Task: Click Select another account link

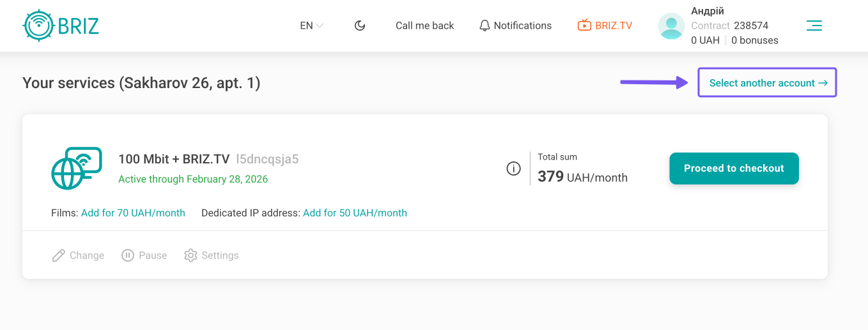Action: click(767, 83)
